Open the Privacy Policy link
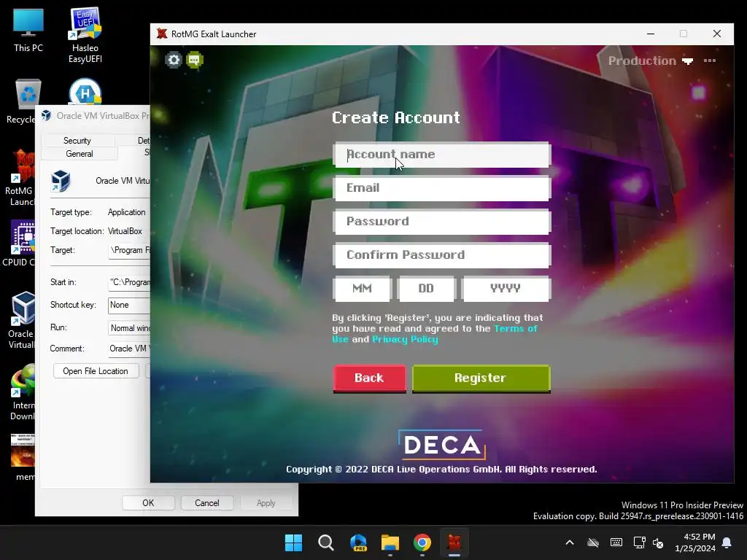This screenshot has height=560, width=747. pos(405,340)
